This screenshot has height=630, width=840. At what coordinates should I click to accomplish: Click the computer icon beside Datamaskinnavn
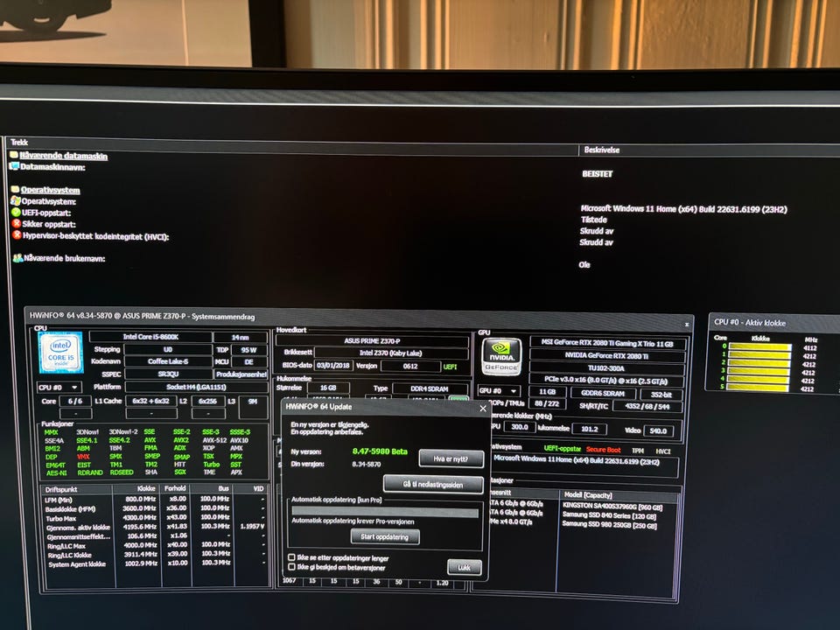click(15, 166)
